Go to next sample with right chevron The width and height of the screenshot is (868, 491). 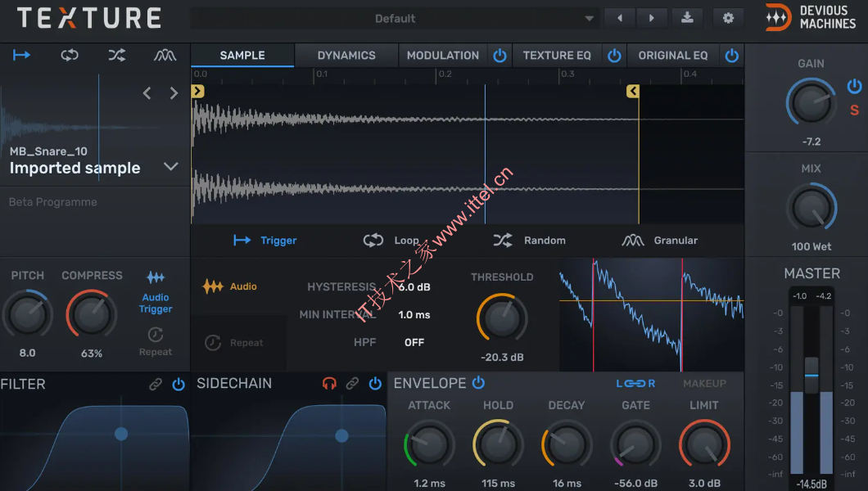pos(174,93)
